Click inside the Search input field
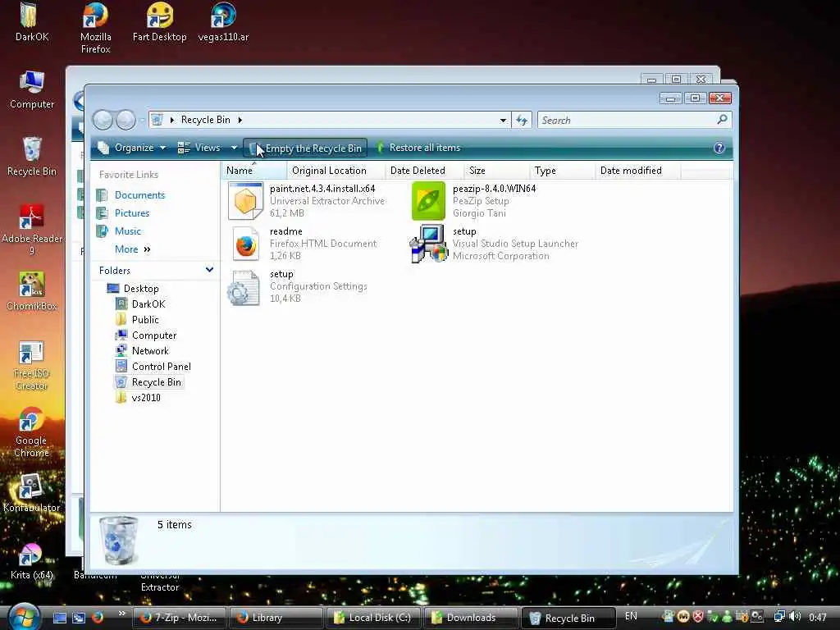 [627, 120]
